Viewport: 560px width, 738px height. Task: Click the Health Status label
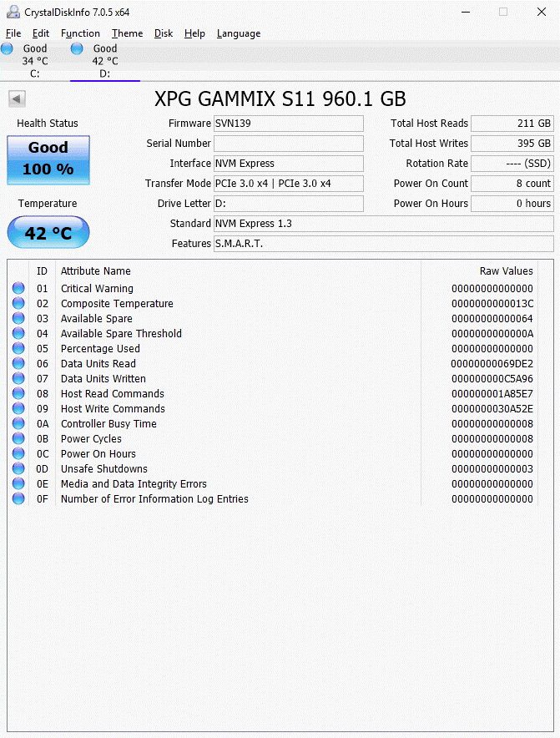pos(48,124)
